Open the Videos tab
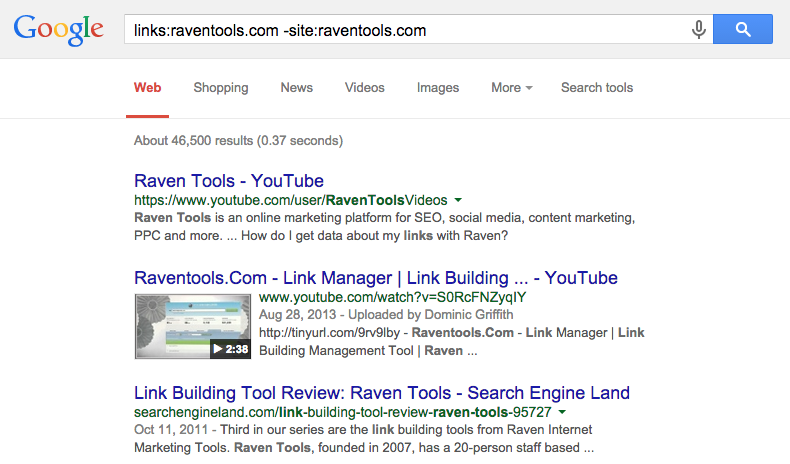This screenshot has height=464, width=790. coord(364,88)
